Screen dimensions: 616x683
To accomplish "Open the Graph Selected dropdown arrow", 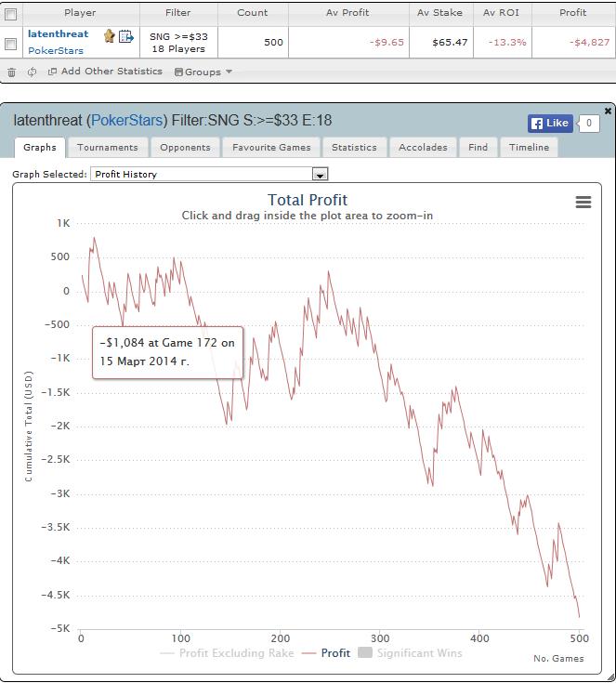I will tap(320, 175).
